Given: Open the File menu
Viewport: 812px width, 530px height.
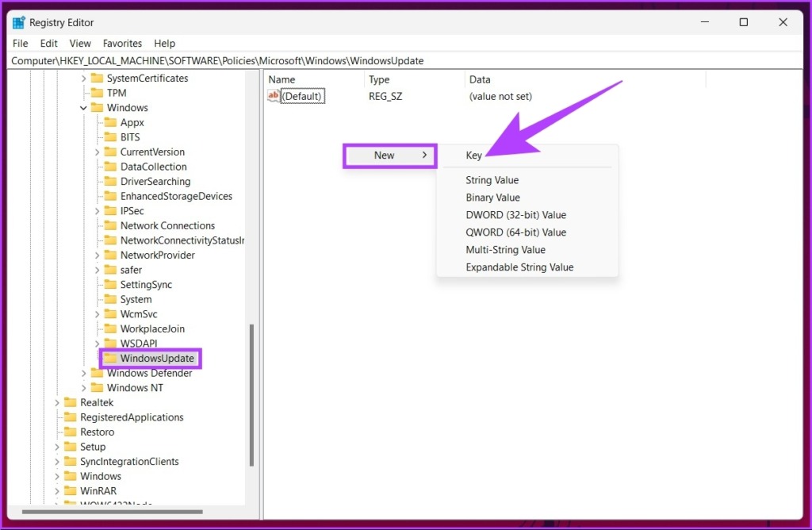Looking at the screenshot, I should [20, 44].
